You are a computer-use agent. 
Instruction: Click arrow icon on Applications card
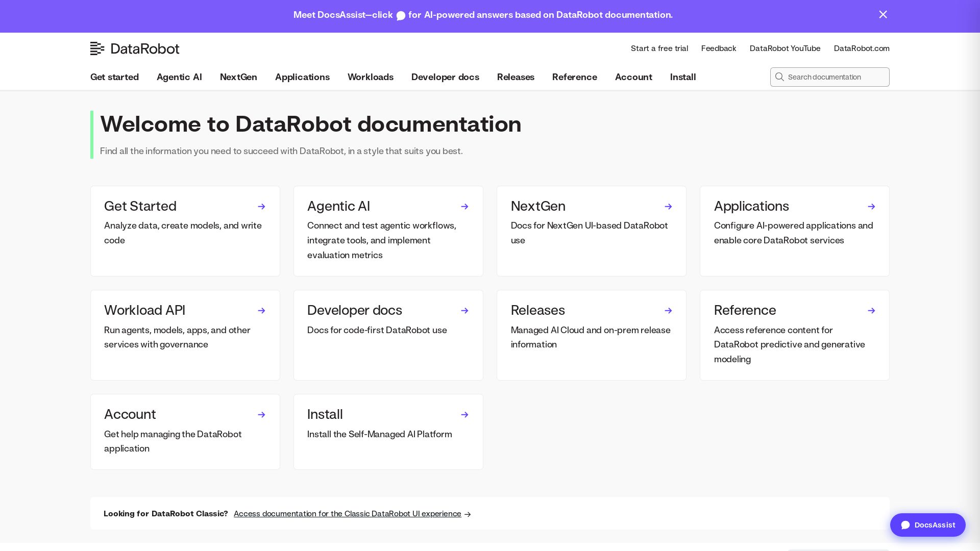pos(871,207)
